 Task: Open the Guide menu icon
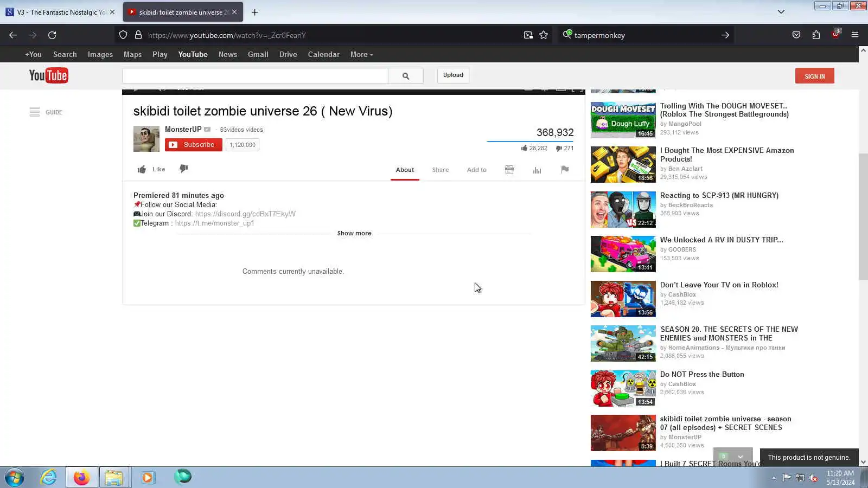click(35, 112)
